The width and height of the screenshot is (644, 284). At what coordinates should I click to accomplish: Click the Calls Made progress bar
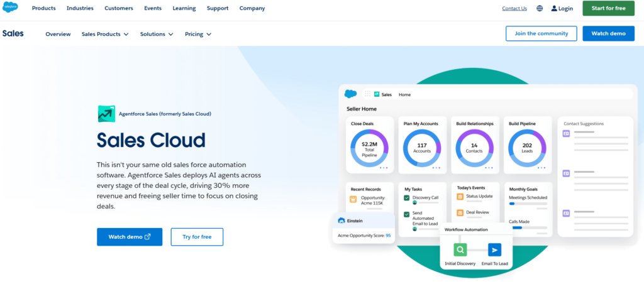528,227
